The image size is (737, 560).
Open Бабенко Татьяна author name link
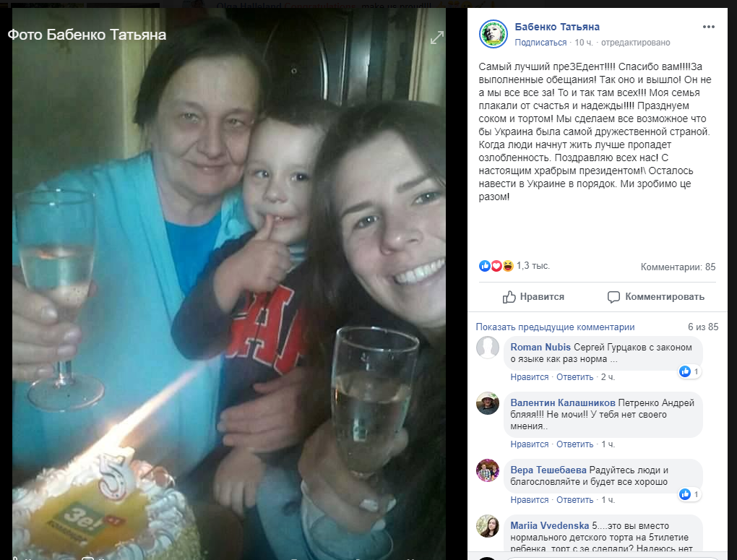[x=557, y=27]
